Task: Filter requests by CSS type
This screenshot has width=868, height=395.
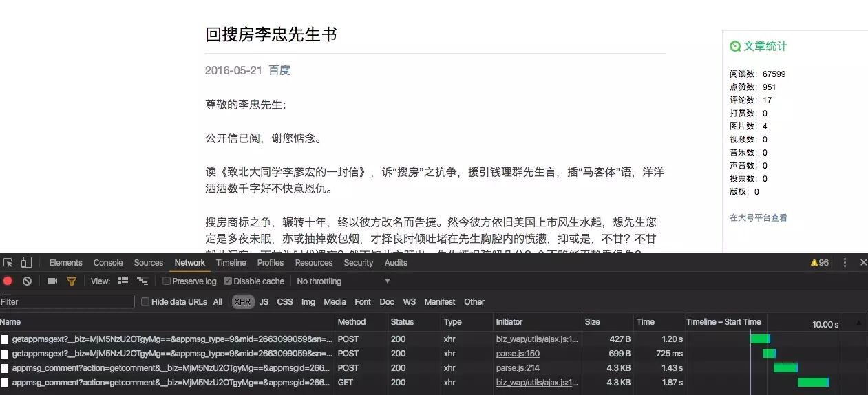Action: (x=285, y=301)
